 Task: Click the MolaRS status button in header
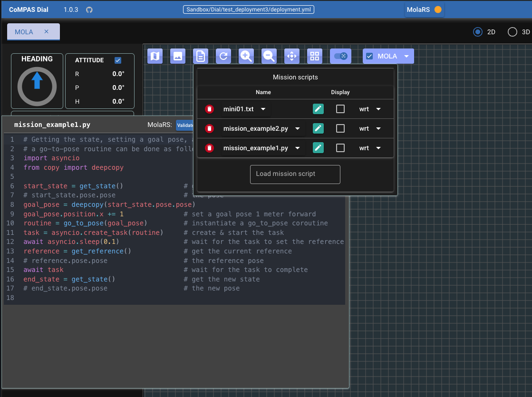pyautogui.click(x=424, y=10)
